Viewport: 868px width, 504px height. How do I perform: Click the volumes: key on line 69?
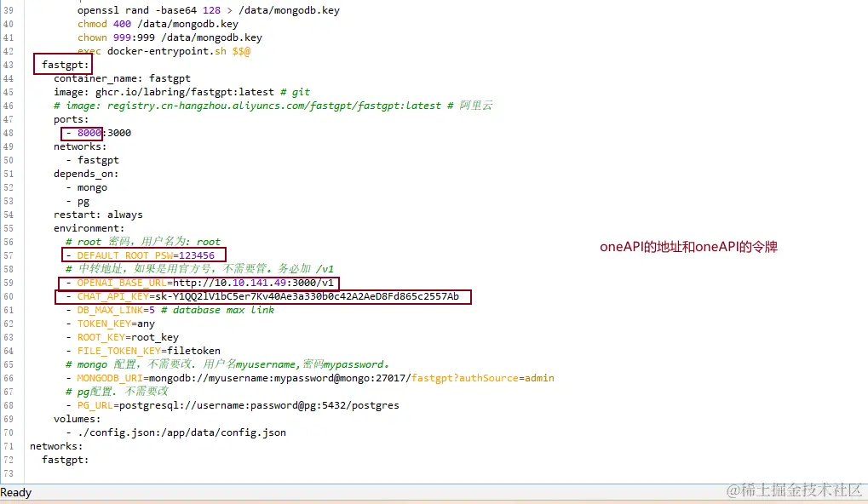[77, 420]
